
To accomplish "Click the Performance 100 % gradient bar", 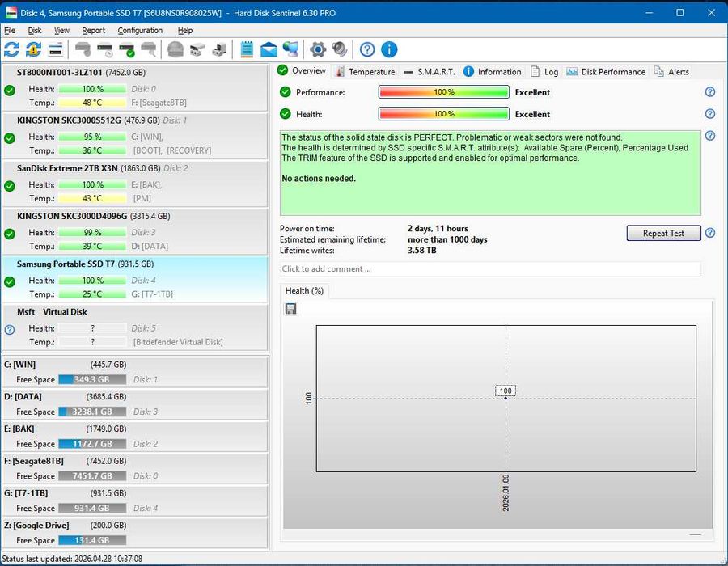I will click(444, 92).
